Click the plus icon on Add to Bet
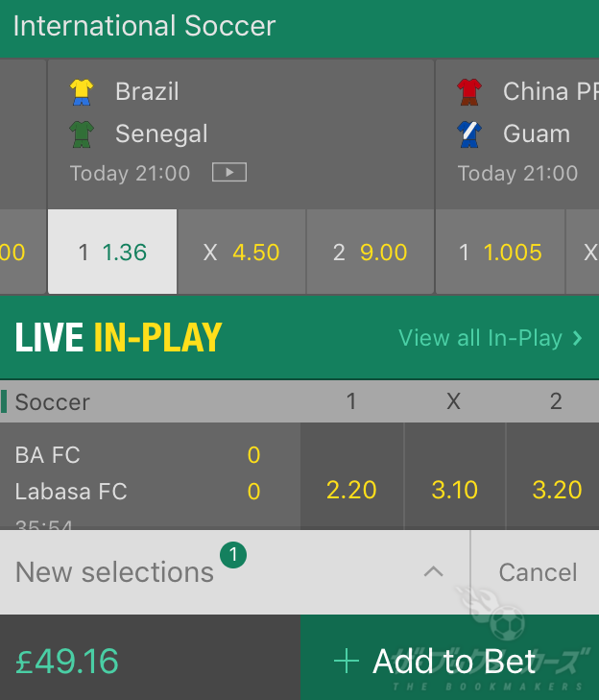The height and width of the screenshot is (700, 599). 347,662
